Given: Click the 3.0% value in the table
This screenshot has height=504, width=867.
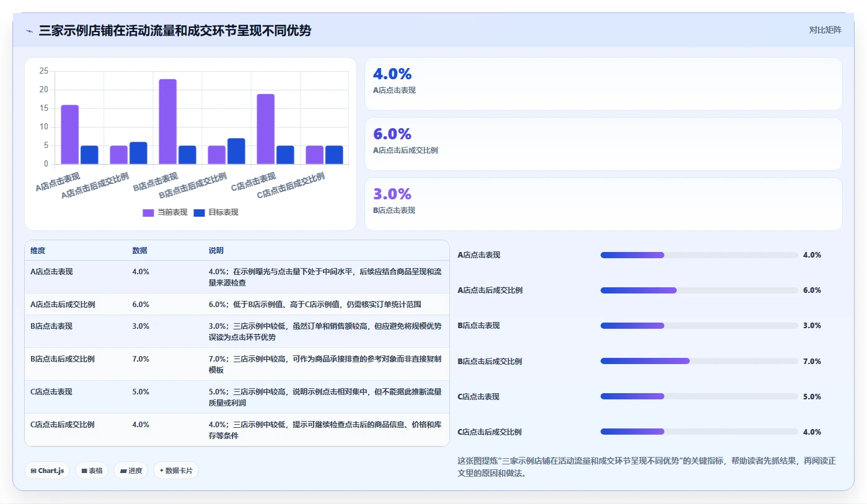Looking at the screenshot, I should coord(141,326).
